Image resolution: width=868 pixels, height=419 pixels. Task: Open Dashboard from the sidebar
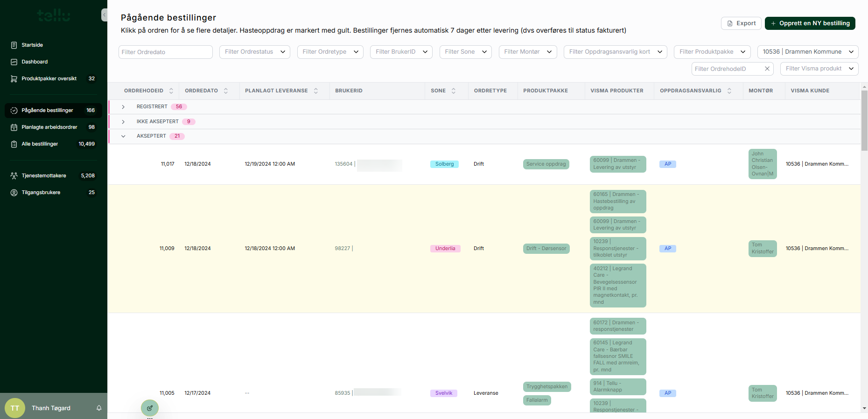coord(35,62)
